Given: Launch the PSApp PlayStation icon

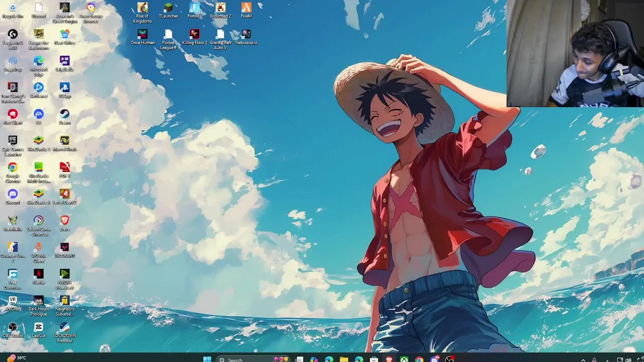Looking at the screenshot, I should [64, 90].
